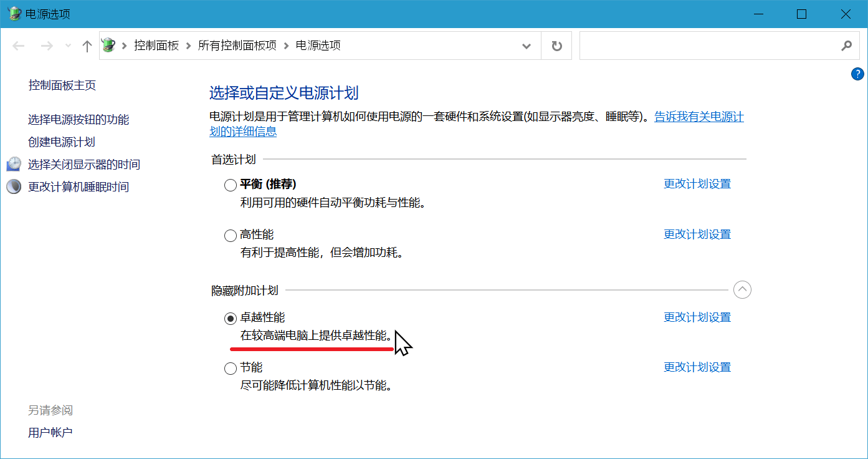
Task: Click the search magnifier icon
Action: 846,45
